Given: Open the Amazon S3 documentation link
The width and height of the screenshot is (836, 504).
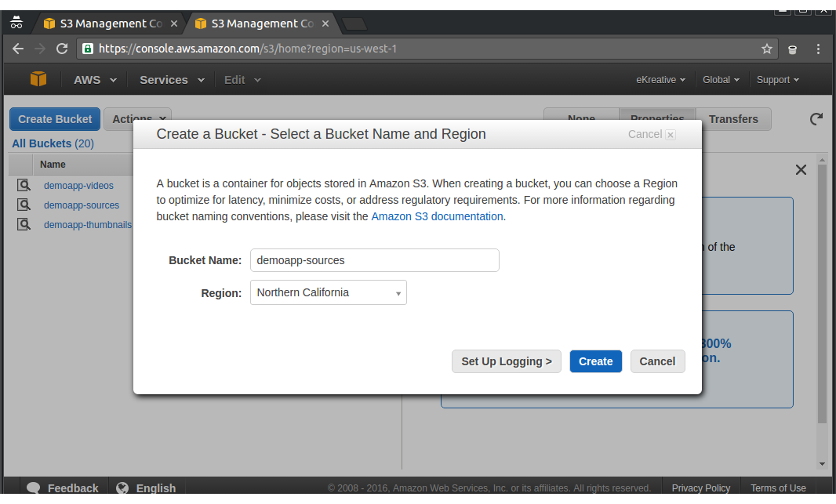Looking at the screenshot, I should (437, 216).
